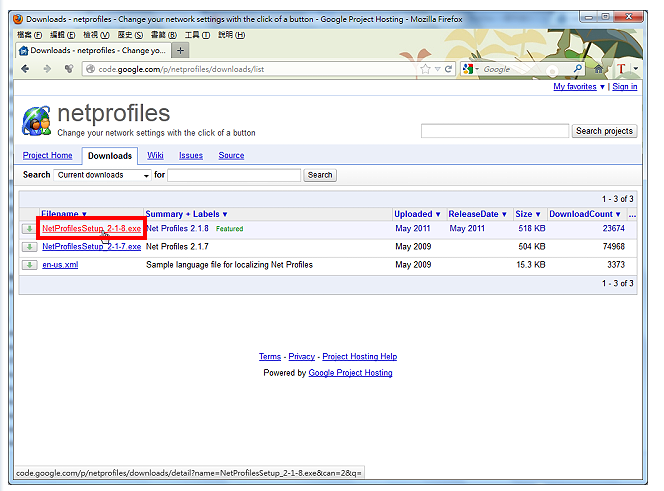Open the Issues tab
The image size is (664, 491).
[x=191, y=155]
